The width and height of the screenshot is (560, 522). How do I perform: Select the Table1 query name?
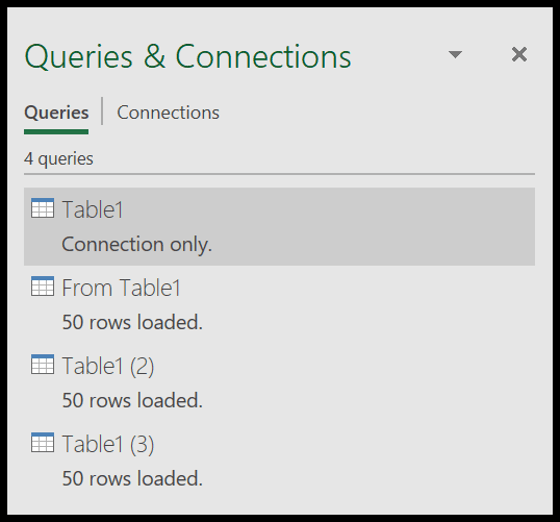pyautogui.click(x=93, y=209)
